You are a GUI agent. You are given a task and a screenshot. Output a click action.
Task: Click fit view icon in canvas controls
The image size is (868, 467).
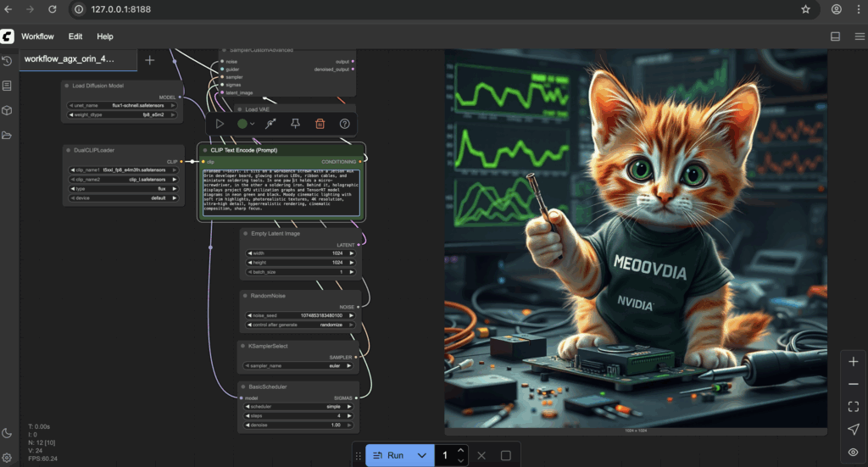[853, 407]
